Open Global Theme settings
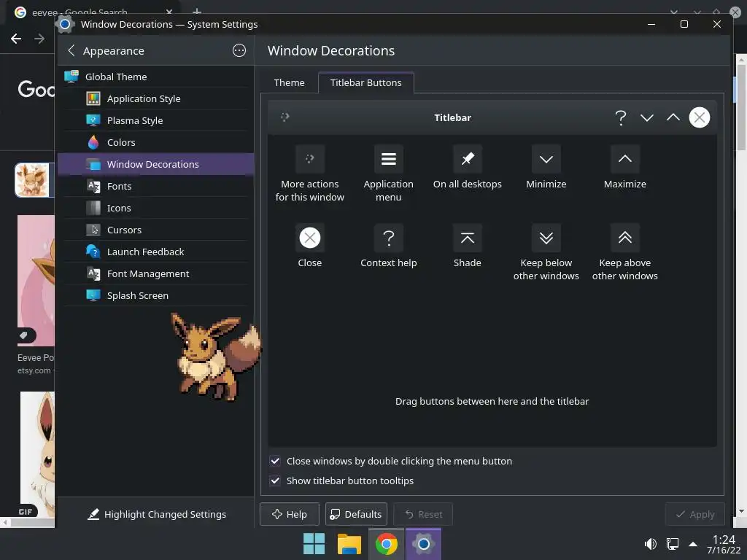Viewport: 747px width, 560px height. [156, 77]
